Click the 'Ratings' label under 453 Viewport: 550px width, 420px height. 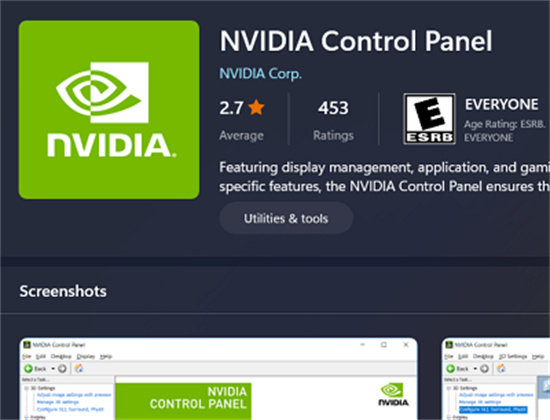pos(333,135)
